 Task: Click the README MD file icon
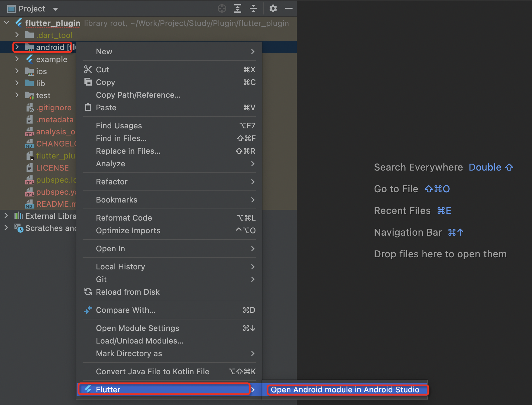coord(30,204)
